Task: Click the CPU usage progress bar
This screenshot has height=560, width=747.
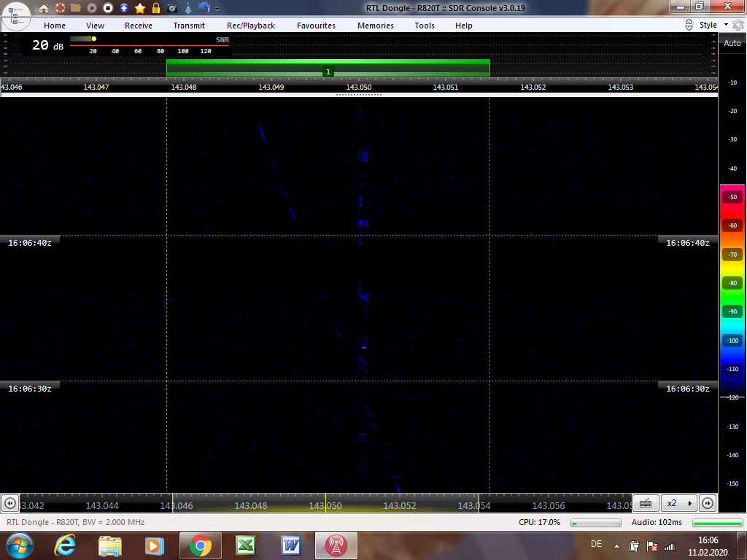Action: tap(596, 523)
